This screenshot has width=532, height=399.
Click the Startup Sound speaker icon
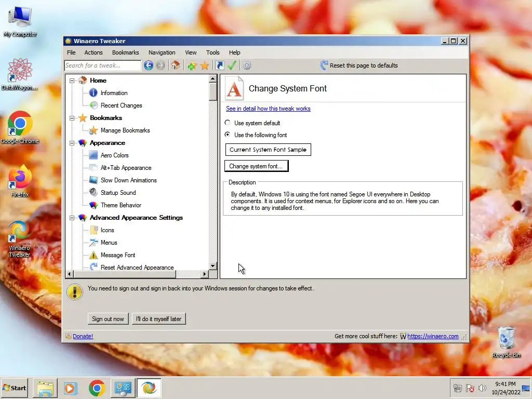[94, 192]
